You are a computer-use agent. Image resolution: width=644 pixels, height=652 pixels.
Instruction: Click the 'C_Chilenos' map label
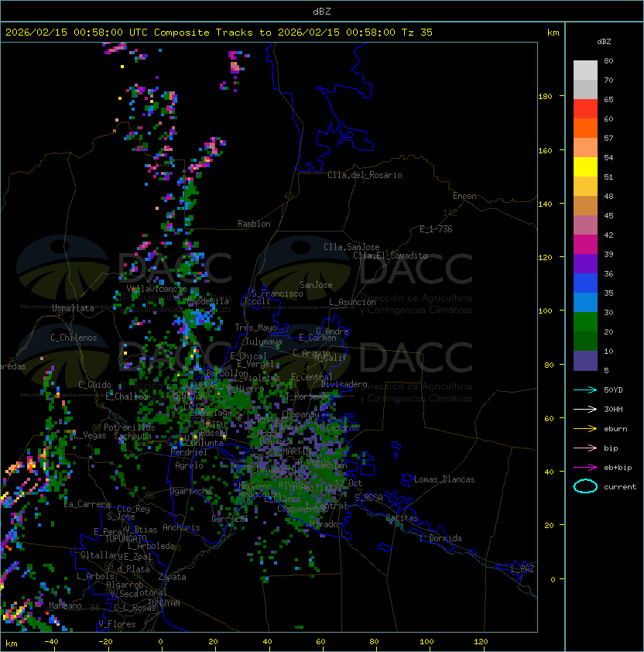coord(74,338)
